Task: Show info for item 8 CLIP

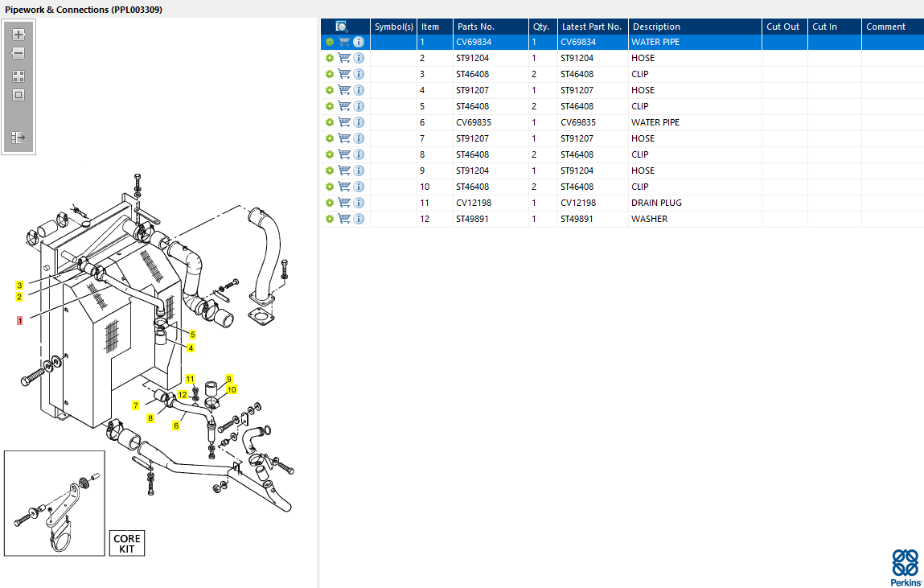Action: point(359,154)
